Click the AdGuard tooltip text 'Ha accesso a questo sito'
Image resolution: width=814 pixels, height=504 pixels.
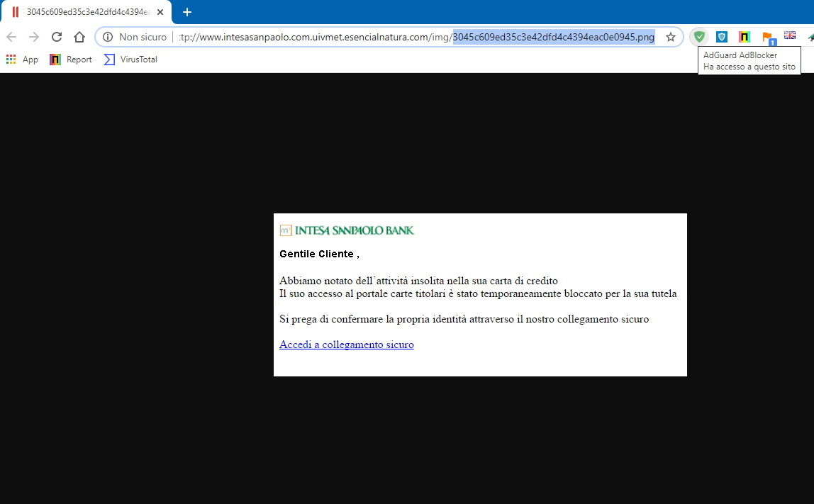749,67
